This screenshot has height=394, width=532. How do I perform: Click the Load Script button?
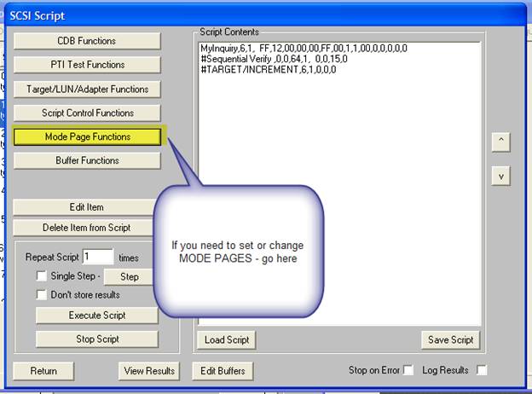point(228,339)
